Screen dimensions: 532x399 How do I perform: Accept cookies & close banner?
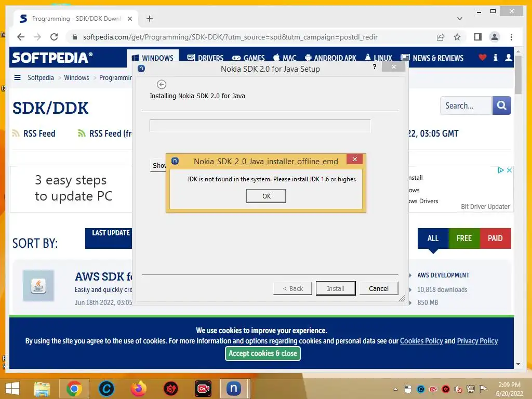click(262, 353)
